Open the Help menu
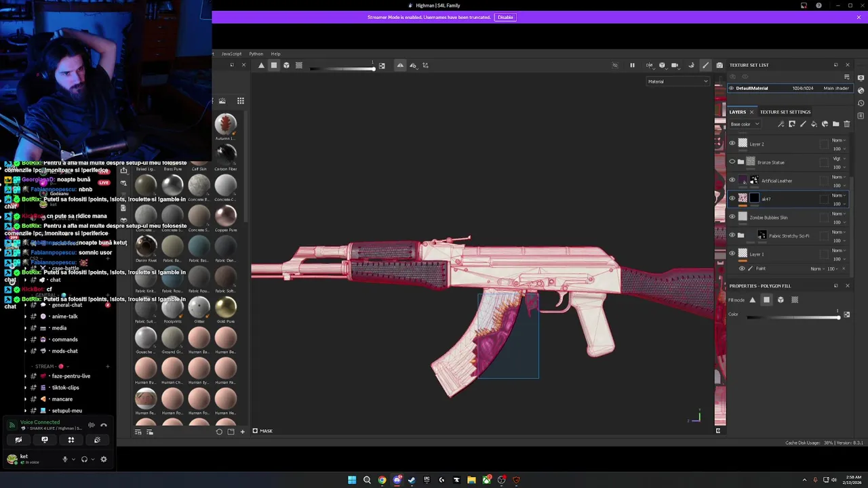868x488 pixels. pyautogui.click(x=275, y=54)
